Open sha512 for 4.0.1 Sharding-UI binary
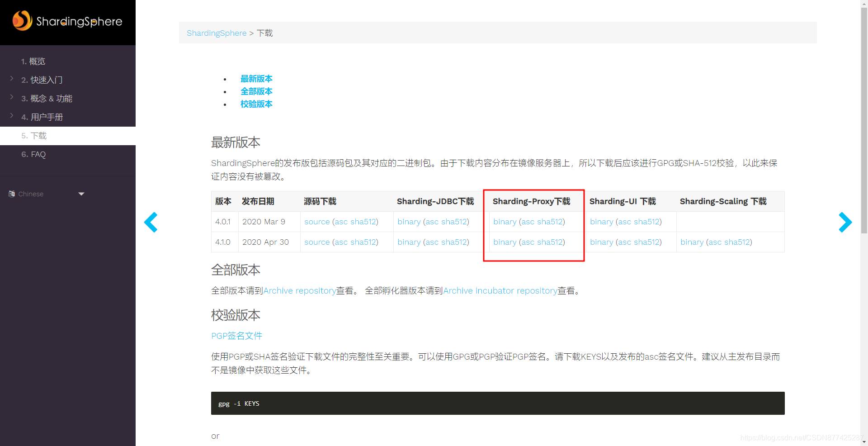Viewport: 868px width, 446px height. [646, 222]
